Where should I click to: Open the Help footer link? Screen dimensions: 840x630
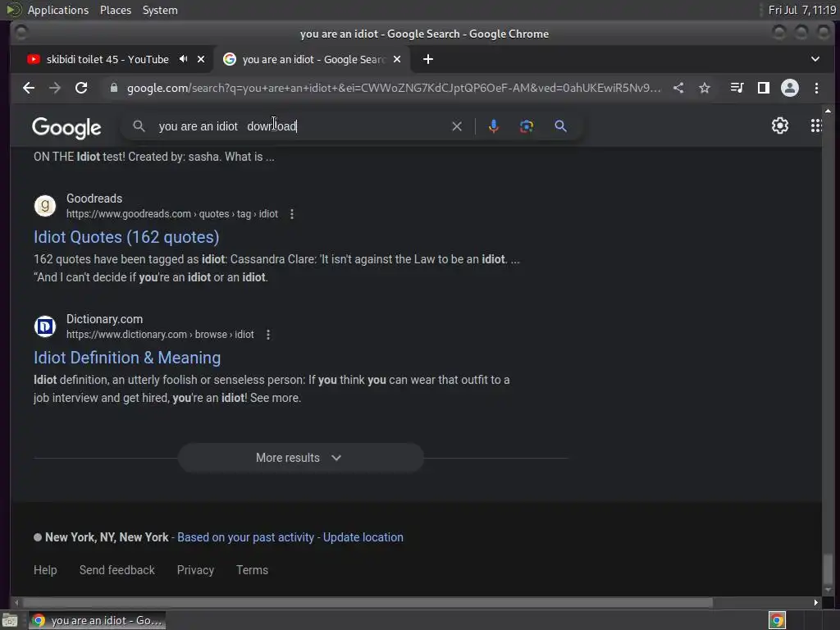[45, 570]
